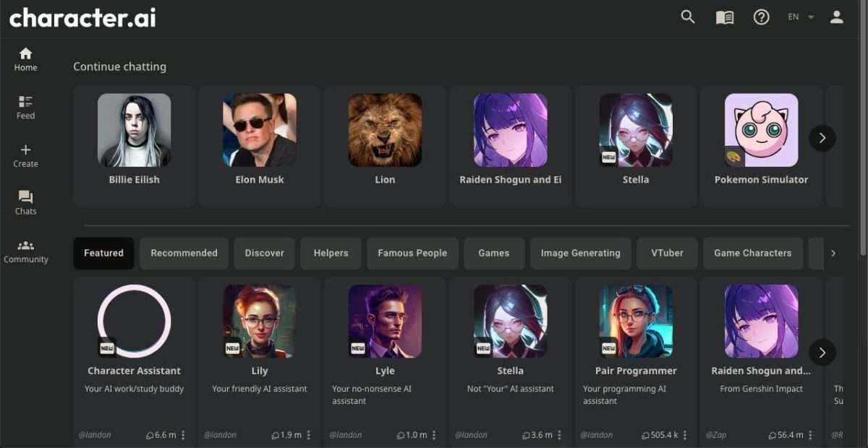Open the Elon Musk chat card
The height and width of the screenshot is (448, 868).
pyautogui.click(x=260, y=147)
